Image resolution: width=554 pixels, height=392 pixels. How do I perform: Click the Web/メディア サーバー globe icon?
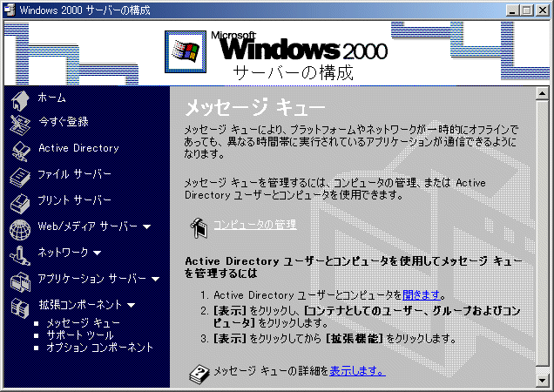tap(20, 230)
